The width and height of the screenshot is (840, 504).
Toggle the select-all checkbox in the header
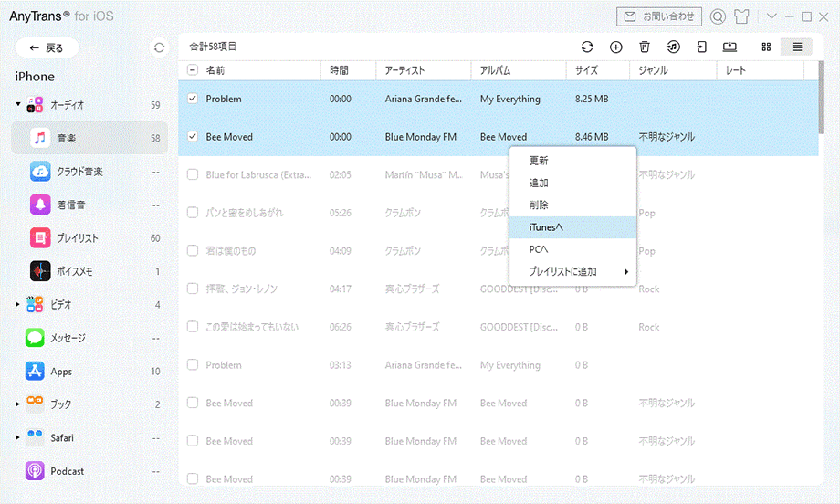pos(193,70)
